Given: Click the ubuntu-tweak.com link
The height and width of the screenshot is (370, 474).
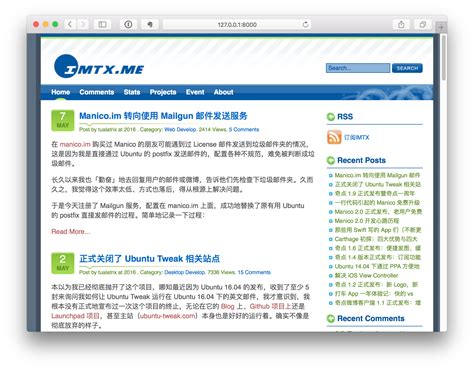Looking at the screenshot, I should pos(168,316).
